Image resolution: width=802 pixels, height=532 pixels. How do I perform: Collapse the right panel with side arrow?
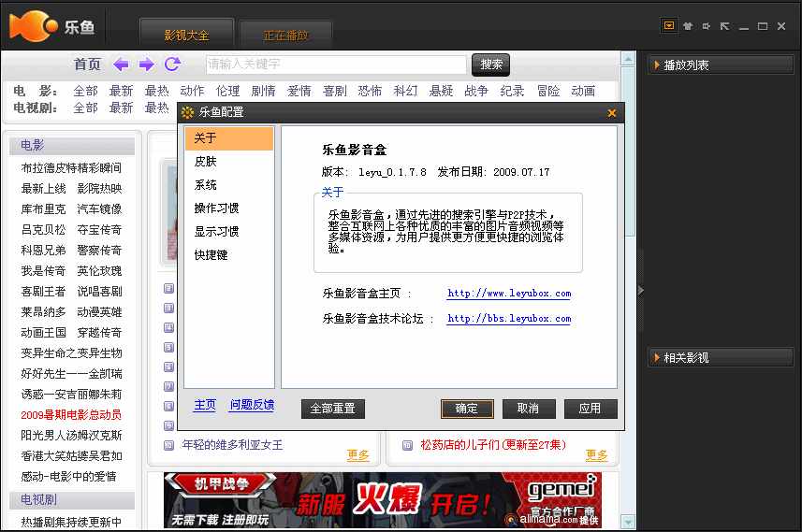641,291
